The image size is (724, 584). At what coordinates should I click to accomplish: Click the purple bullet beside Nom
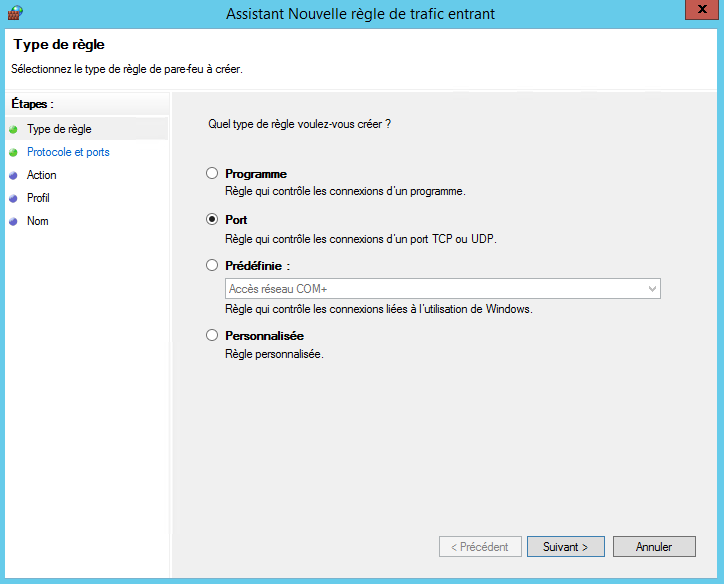pos(13,221)
